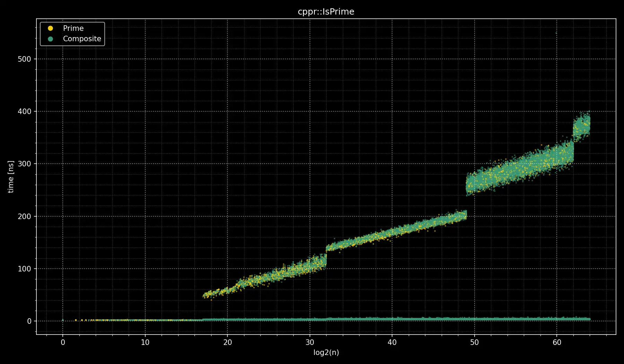Viewport: 624px width, 364px height.
Task: Click x-axis tick label 40
Action: click(x=392, y=343)
